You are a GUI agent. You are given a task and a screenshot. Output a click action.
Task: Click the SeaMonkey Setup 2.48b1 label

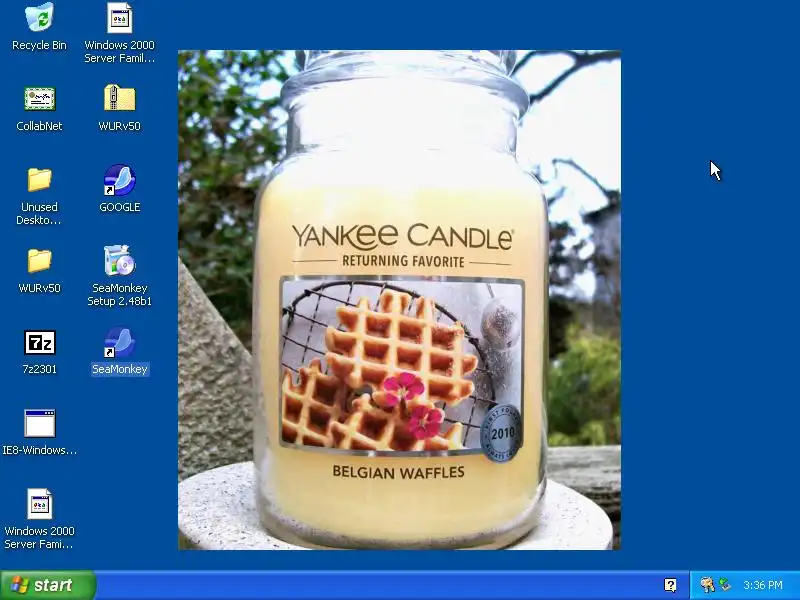pos(119,294)
